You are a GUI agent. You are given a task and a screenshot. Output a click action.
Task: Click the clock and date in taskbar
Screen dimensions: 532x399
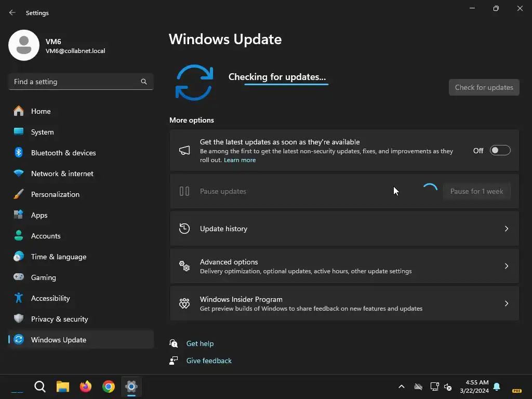pos(474,387)
